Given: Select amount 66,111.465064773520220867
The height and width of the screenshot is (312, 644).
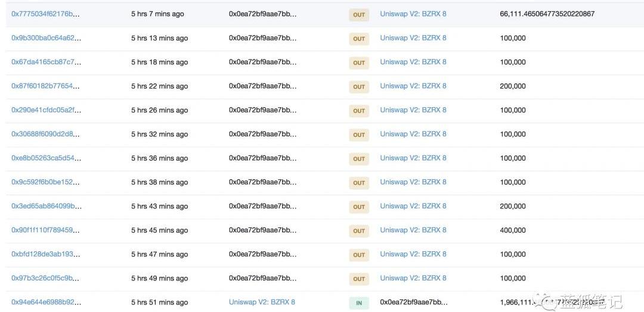Looking at the screenshot, I should (x=547, y=14).
